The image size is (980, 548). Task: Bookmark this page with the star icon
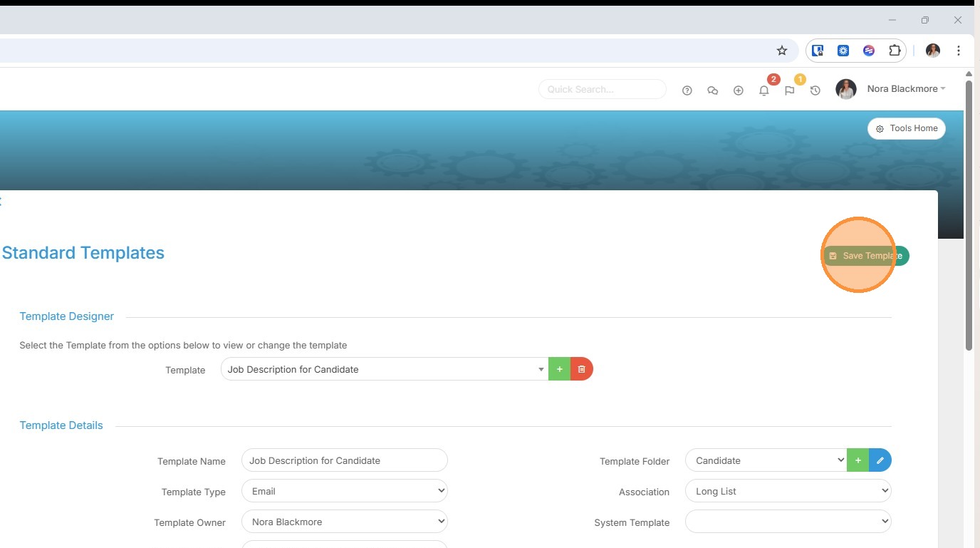782,51
